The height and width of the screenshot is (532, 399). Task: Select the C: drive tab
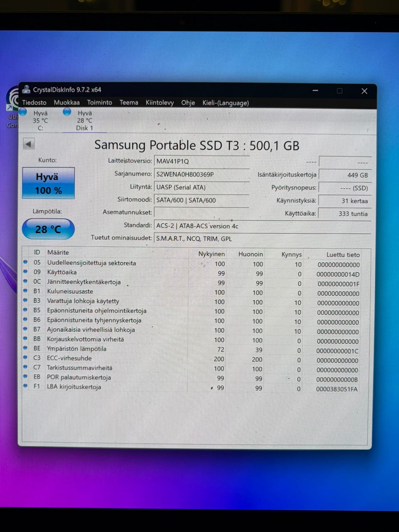tap(40, 120)
